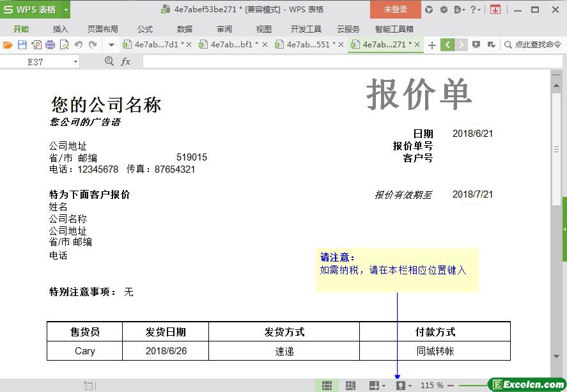Image resolution: width=567 pixels, height=392 pixels.
Task: Switch to normal view in status bar
Action: coord(327,386)
